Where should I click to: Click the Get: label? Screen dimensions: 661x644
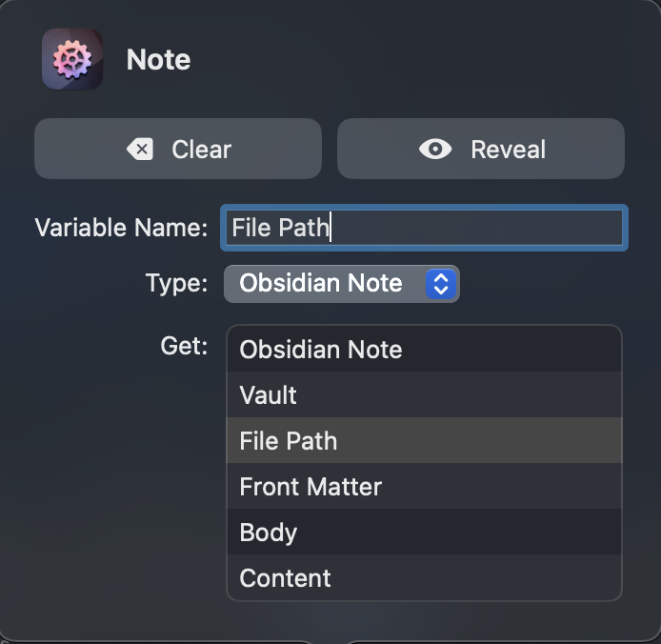point(184,346)
